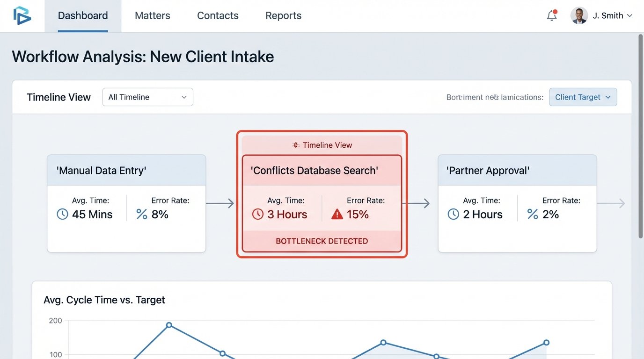
Task: Click the red clock icon beside 3 Hours
Action: click(x=258, y=214)
